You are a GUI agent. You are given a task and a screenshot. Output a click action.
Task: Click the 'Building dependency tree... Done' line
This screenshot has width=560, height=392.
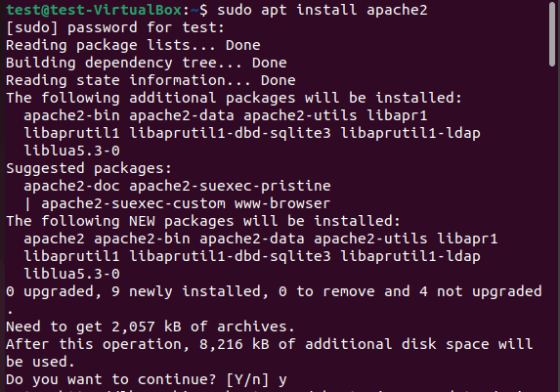[146, 63]
